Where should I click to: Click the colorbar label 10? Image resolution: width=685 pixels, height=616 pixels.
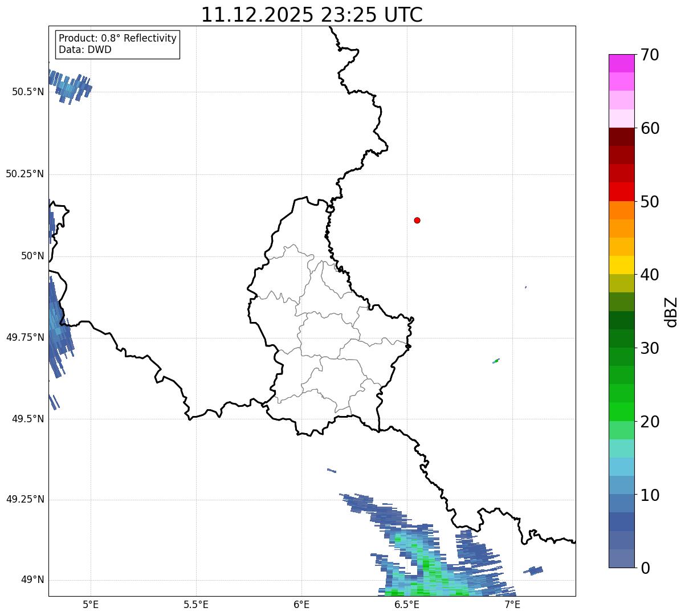650,495
